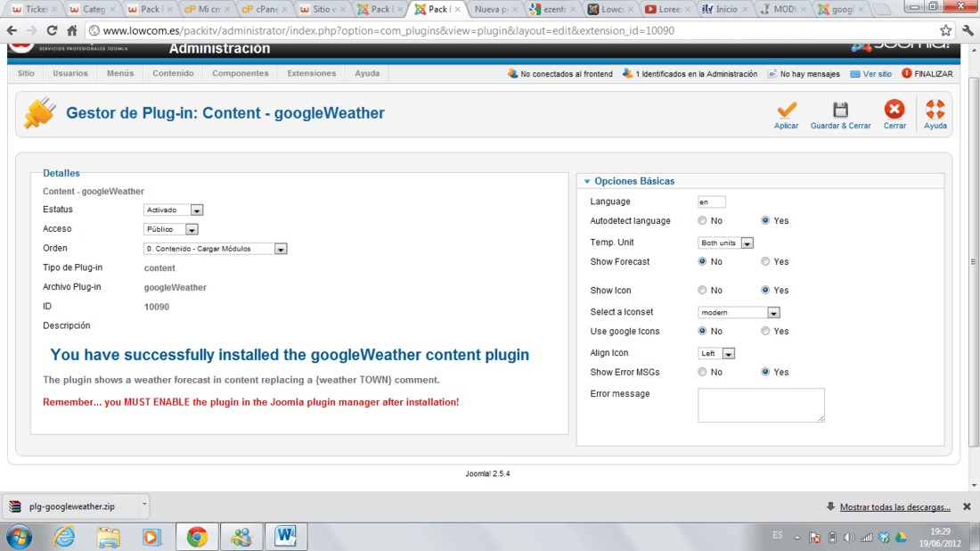980x551 pixels.
Task: Click the Chrome taskbar icon
Action: (197, 537)
